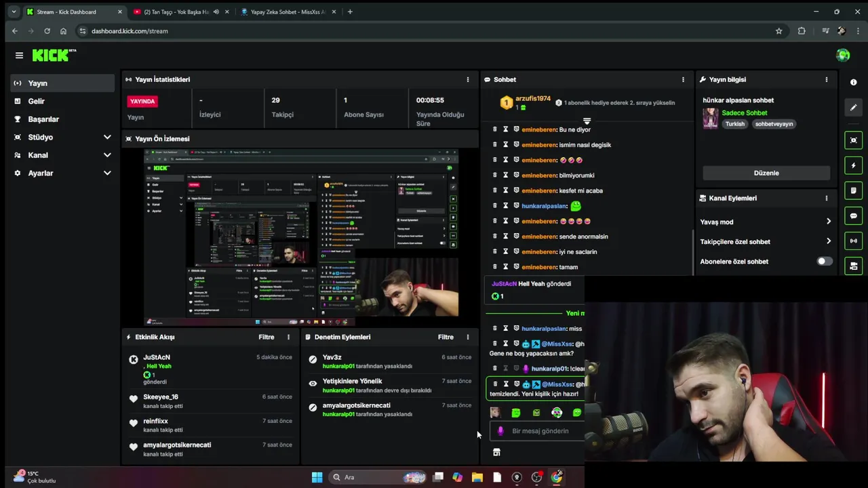The width and height of the screenshot is (868, 488).
Task: Click the sohbetveyayın tag
Action: pos(774,124)
